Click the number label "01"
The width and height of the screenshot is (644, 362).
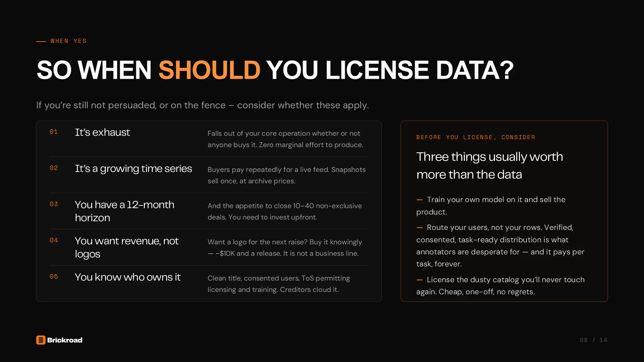coord(54,132)
